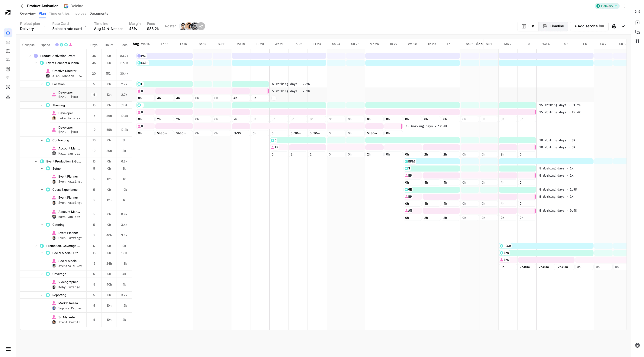Click Luke Maloney's avatar in Theming
This screenshot has width=644, height=357.
coord(54,118)
